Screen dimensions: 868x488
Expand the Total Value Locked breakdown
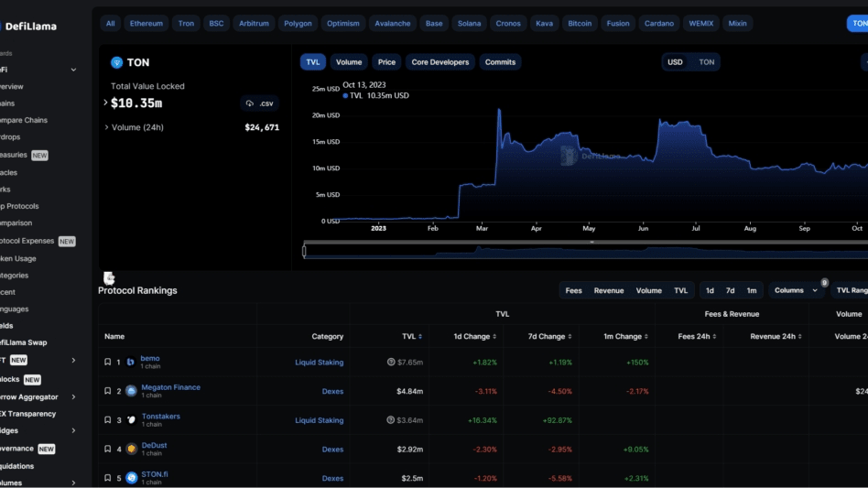click(105, 103)
